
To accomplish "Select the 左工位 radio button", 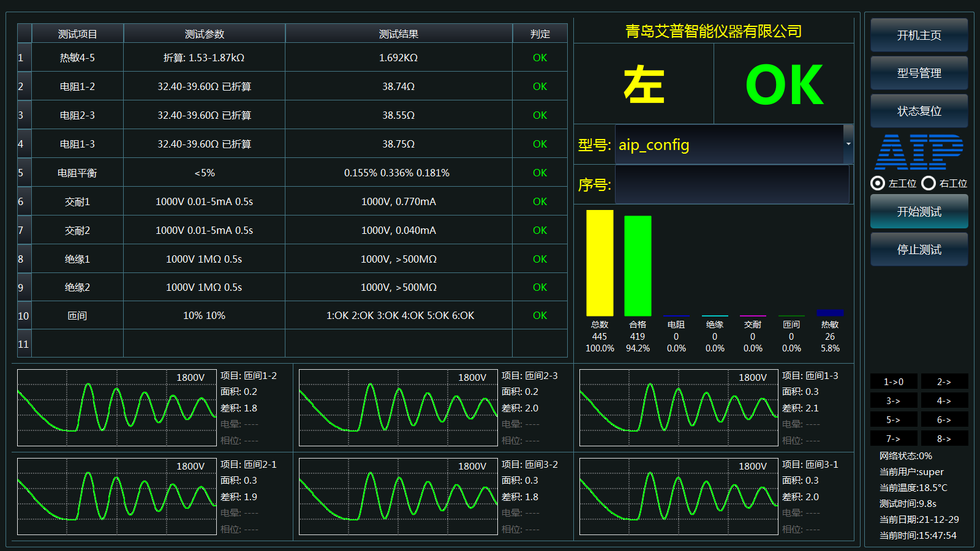I will [x=879, y=184].
